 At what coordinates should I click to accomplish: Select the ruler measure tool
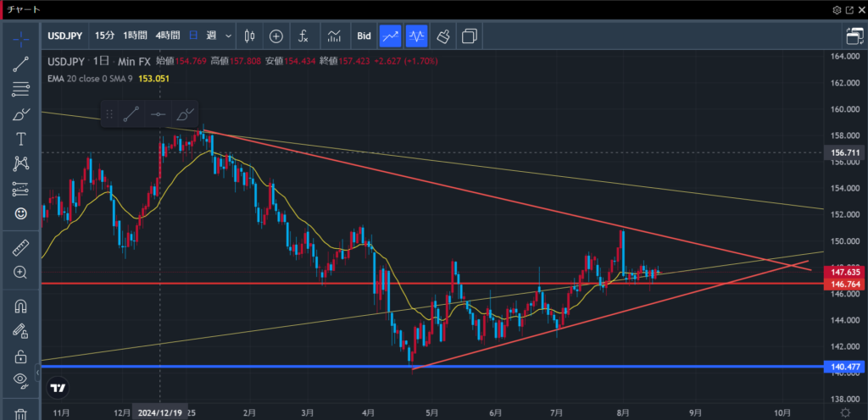21,247
